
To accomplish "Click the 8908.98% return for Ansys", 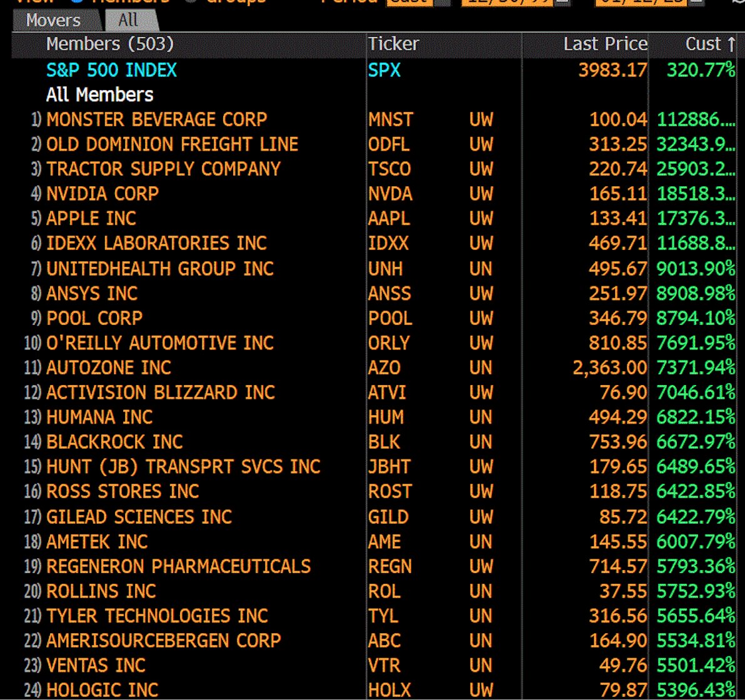I will [x=696, y=294].
